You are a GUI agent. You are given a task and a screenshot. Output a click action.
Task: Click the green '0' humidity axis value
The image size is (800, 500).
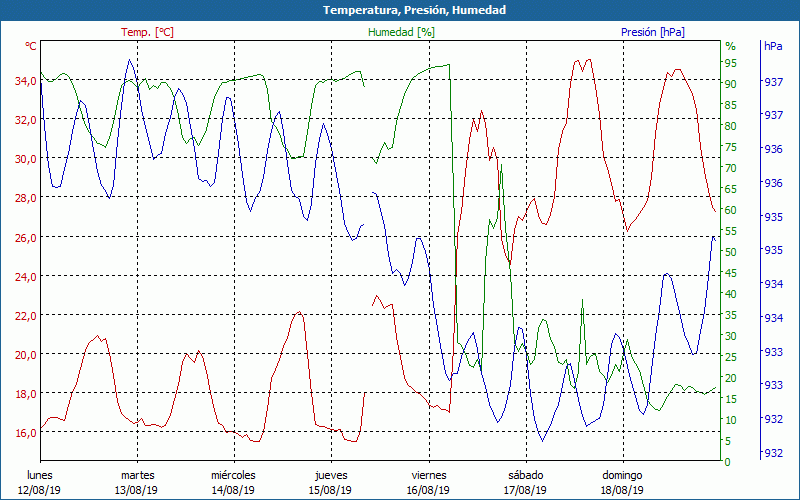click(x=728, y=462)
